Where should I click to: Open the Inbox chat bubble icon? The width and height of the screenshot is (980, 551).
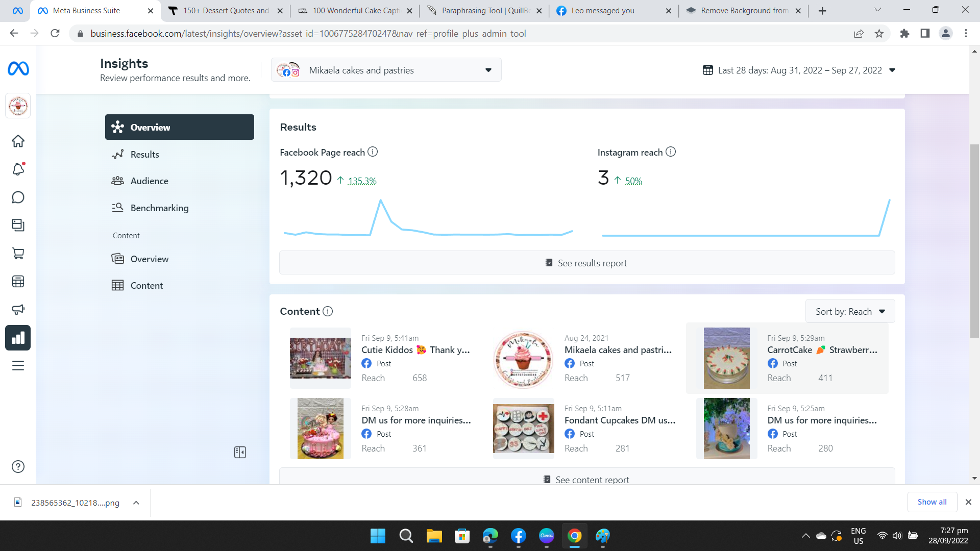tap(18, 197)
